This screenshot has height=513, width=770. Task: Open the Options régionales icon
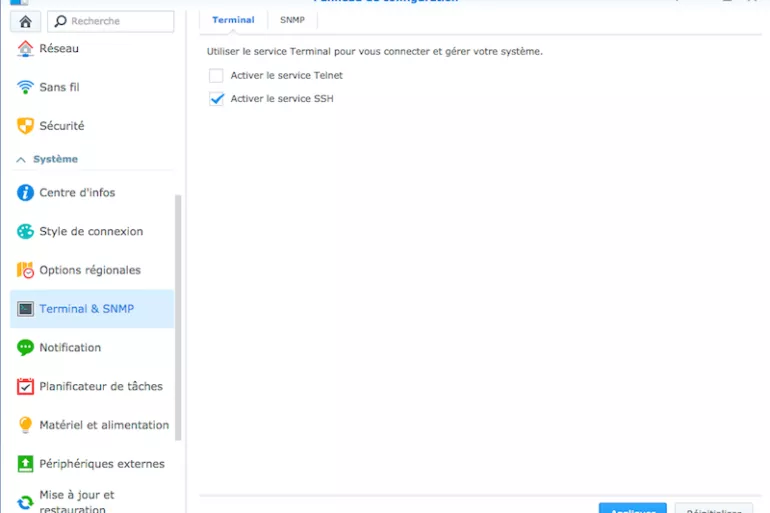(25, 270)
